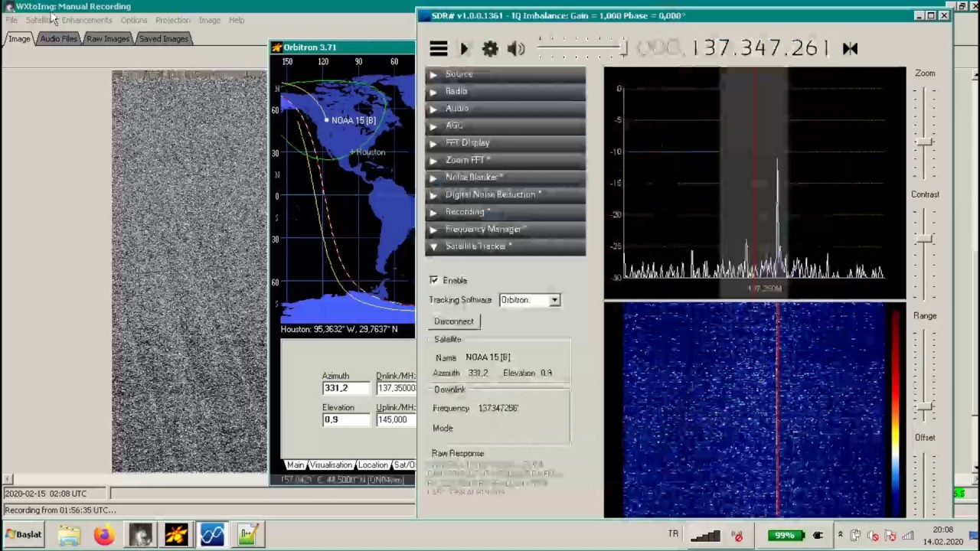Image resolution: width=980 pixels, height=551 pixels.
Task: Open the Başlat start button
Action: point(23,534)
